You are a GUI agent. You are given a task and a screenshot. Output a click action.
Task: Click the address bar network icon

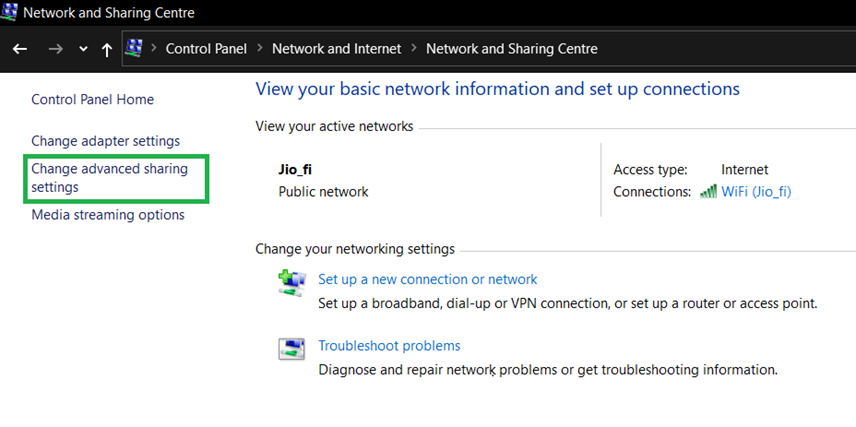[x=134, y=48]
